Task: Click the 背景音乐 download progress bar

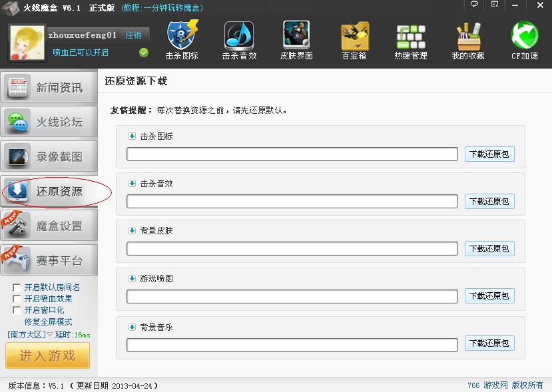Action: click(292, 345)
